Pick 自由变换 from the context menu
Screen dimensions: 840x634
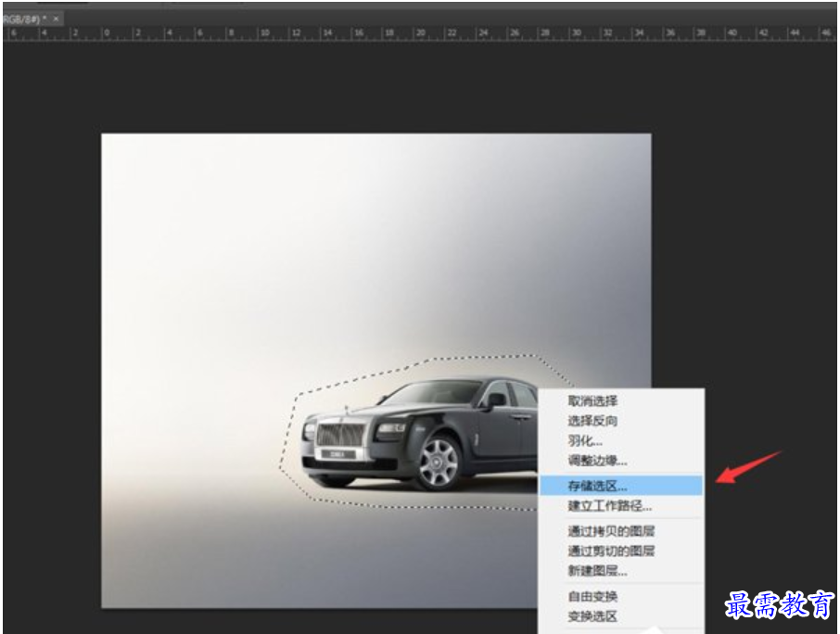(621, 596)
